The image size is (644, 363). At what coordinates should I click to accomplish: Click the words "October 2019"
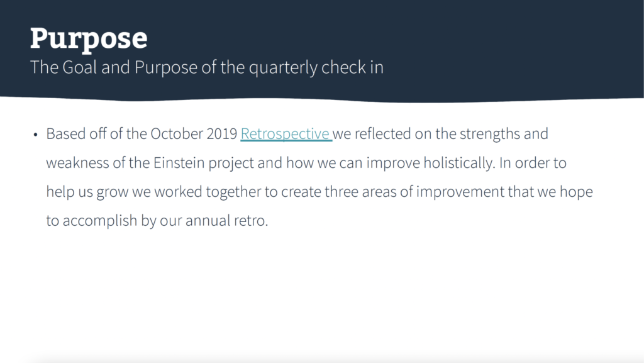(x=194, y=134)
